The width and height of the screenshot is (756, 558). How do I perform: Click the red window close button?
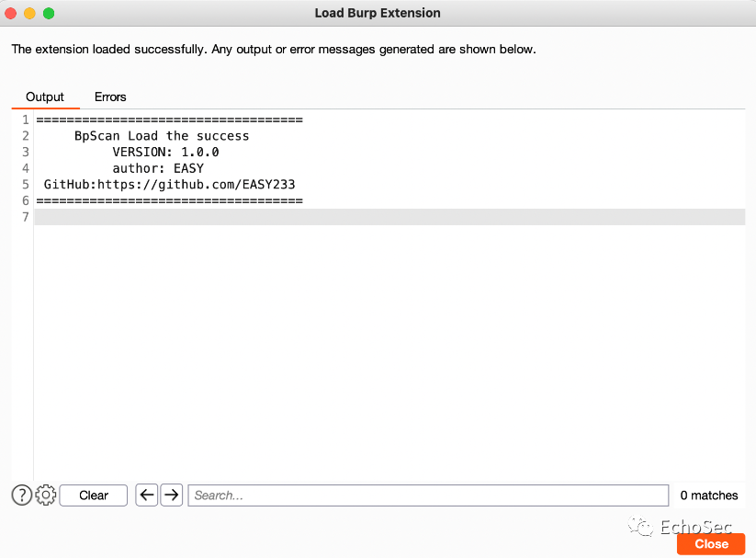pyautogui.click(x=11, y=13)
